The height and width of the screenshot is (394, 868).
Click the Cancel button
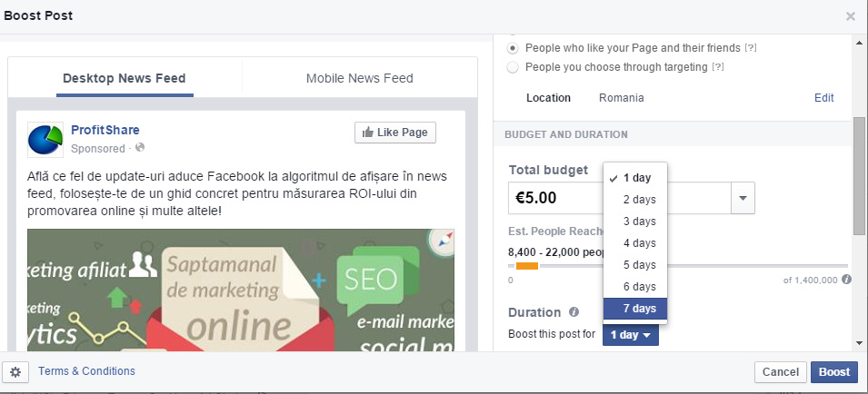pos(780,372)
